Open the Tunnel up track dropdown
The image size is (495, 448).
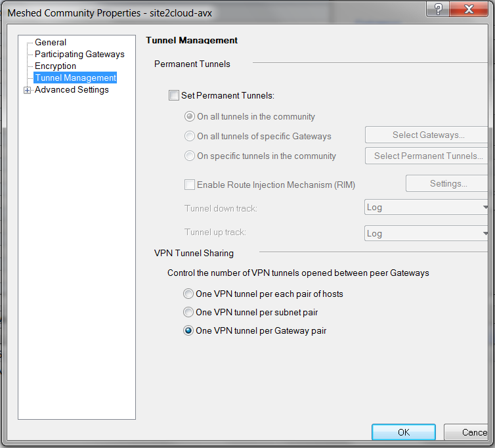tap(427, 233)
